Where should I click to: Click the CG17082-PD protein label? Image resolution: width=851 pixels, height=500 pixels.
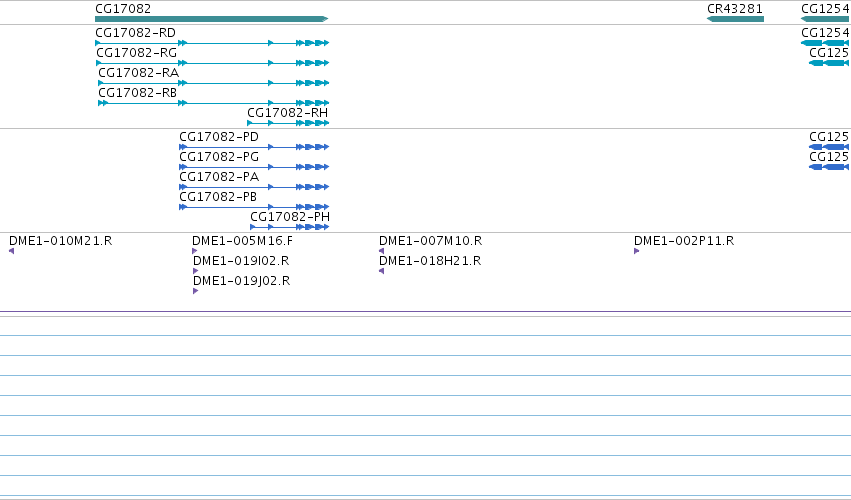click(219, 137)
